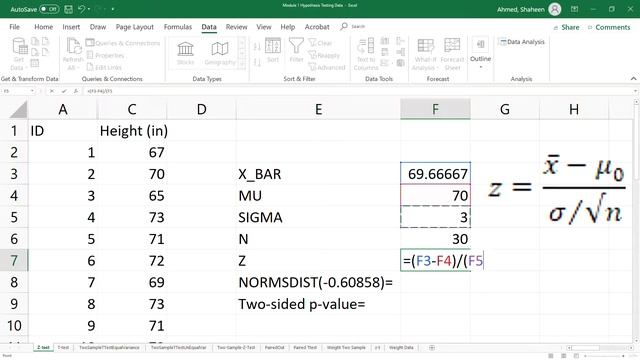This screenshot has height=360, width=640.
Task: Open the What-If Analysis dropdown
Action: [425, 54]
